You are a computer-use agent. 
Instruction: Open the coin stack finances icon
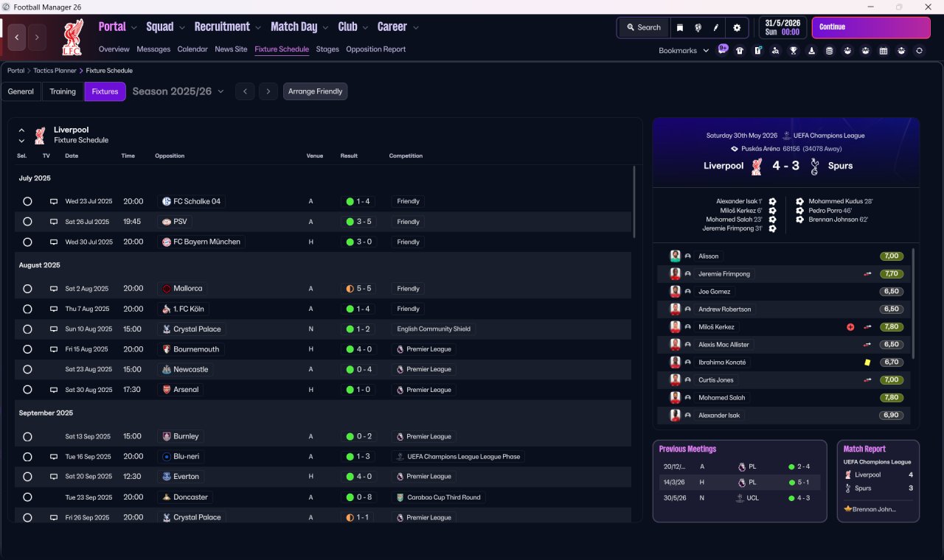coord(830,51)
